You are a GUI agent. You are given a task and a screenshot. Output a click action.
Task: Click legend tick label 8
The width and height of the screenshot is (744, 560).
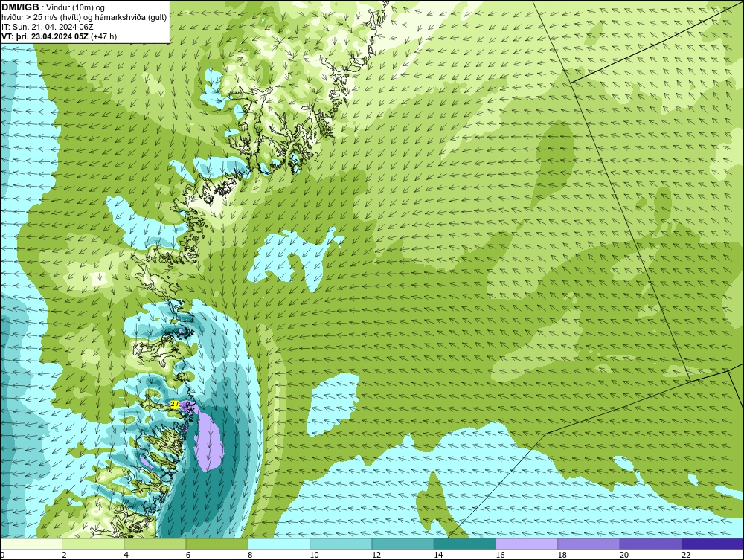[x=250, y=555]
